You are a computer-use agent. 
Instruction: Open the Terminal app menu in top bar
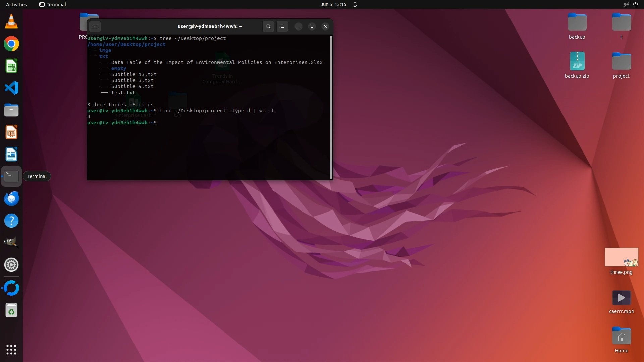[x=53, y=4]
